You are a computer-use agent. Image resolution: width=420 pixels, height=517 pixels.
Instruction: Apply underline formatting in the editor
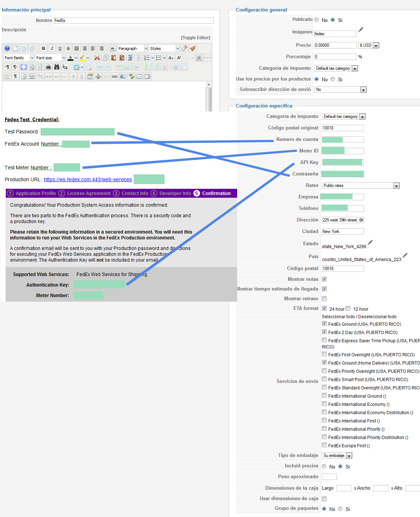point(60,48)
